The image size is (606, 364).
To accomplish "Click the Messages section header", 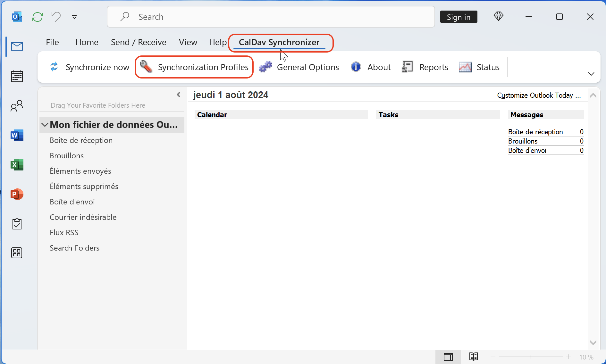I will (x=546, y=115).
